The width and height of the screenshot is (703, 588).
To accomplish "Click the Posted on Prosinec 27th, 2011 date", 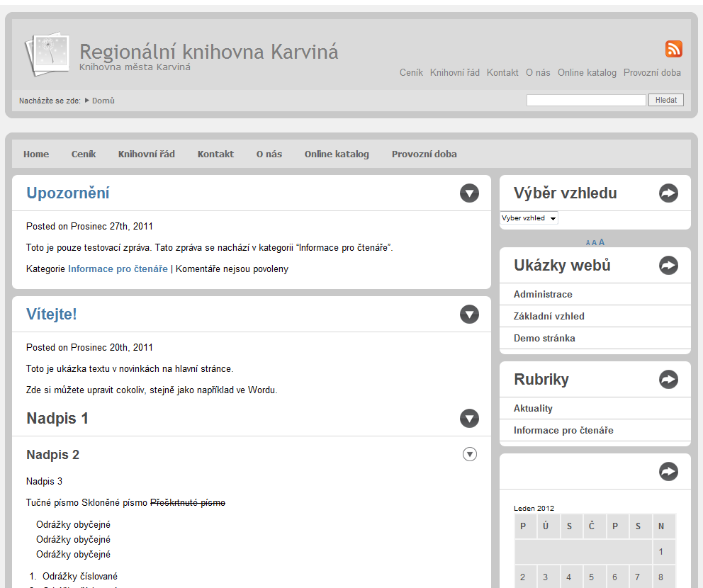I will 90,226.
